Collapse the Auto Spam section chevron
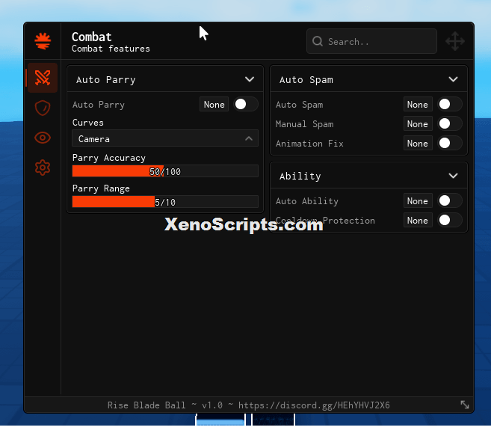 point(453,79)
